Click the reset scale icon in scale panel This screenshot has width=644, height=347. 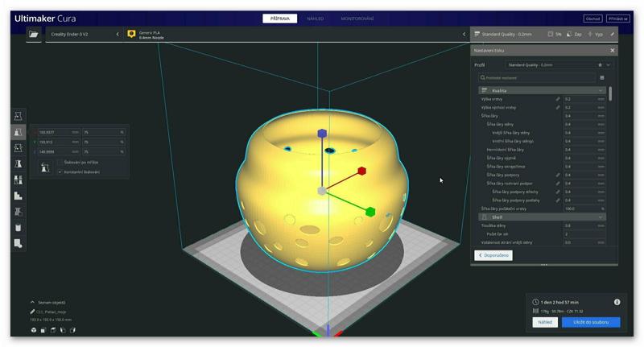pyautogui.click(x=45, y=167)
